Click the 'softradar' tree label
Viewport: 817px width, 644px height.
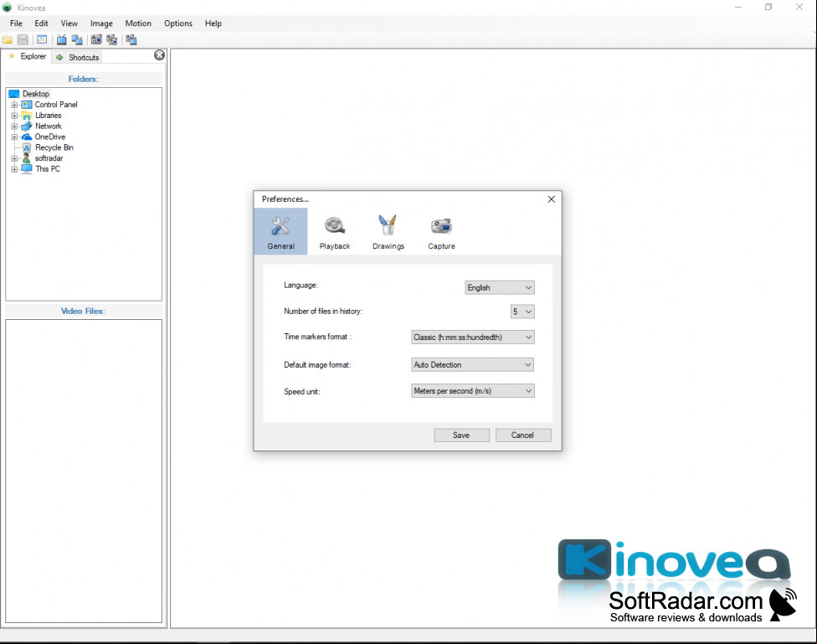pyautogui.click(x=49, y=158)
